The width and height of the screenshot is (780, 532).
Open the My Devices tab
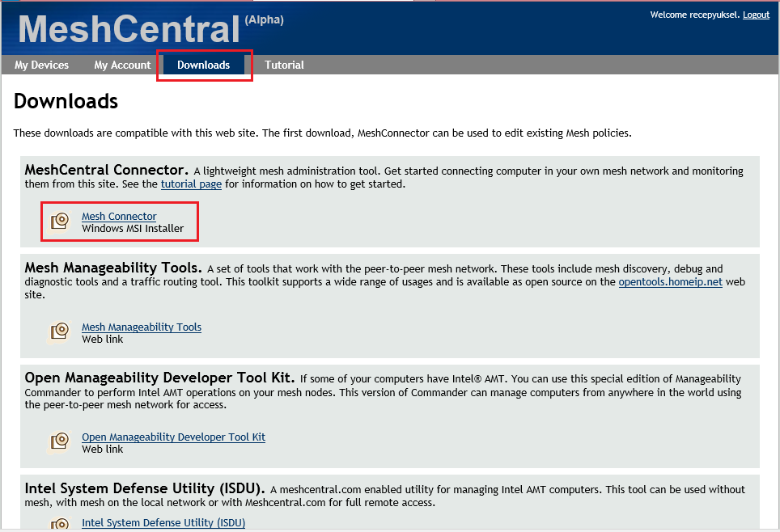click(x=42, y=65)
